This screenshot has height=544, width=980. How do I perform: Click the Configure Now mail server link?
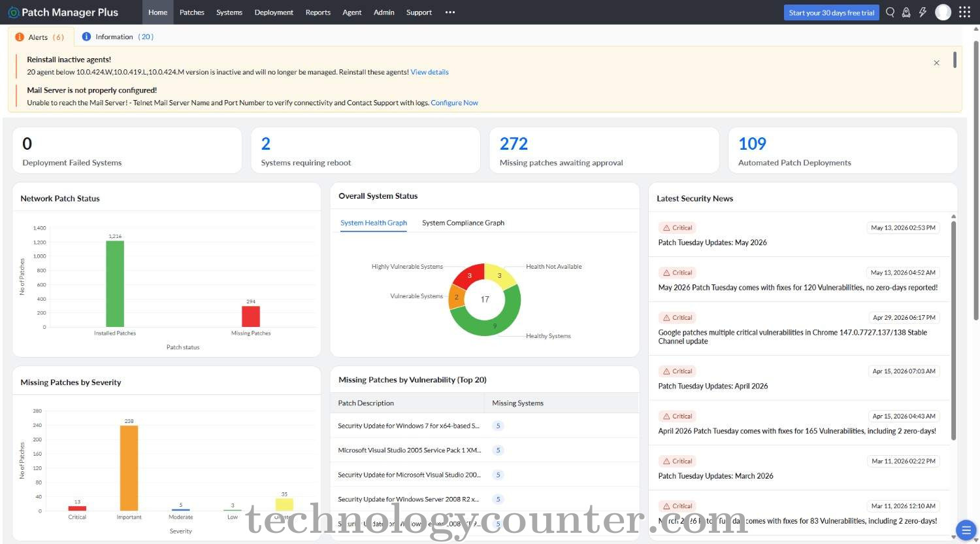(x=454, y=103)
